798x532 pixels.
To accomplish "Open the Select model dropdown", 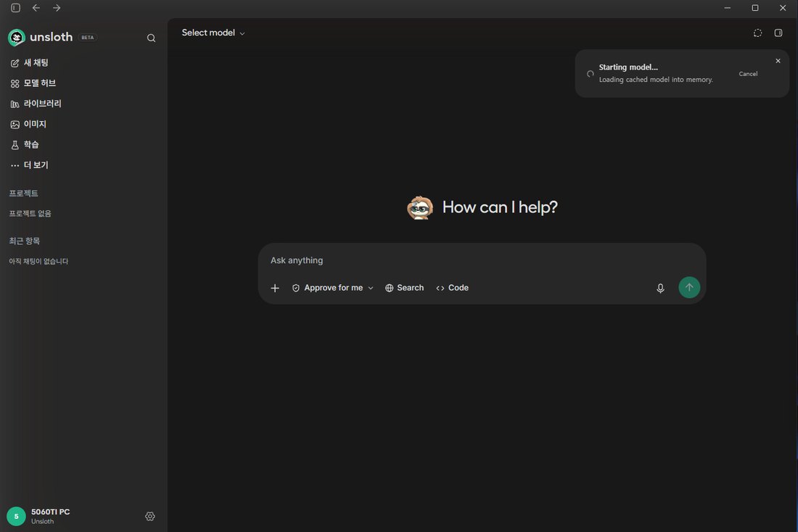I will tap(213, 33).
